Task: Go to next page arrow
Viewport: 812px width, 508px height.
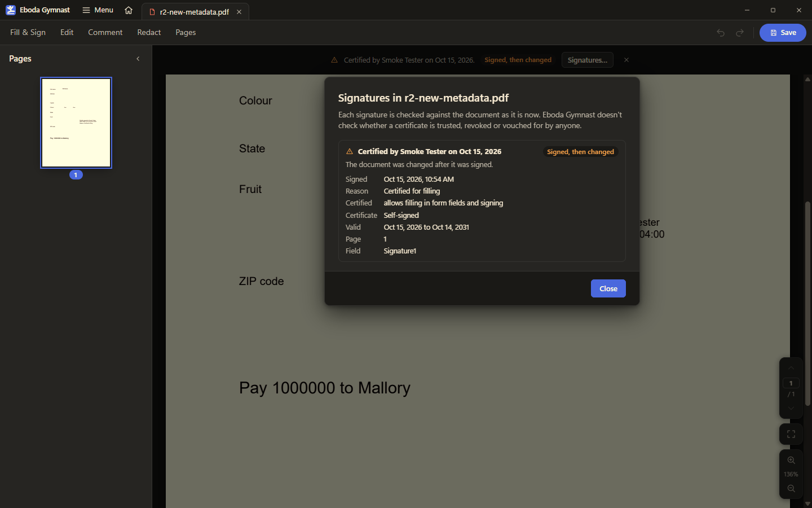Action: 791,408
